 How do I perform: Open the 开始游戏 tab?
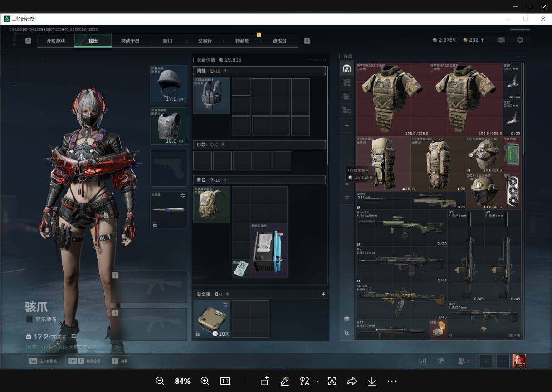(55, 40)
